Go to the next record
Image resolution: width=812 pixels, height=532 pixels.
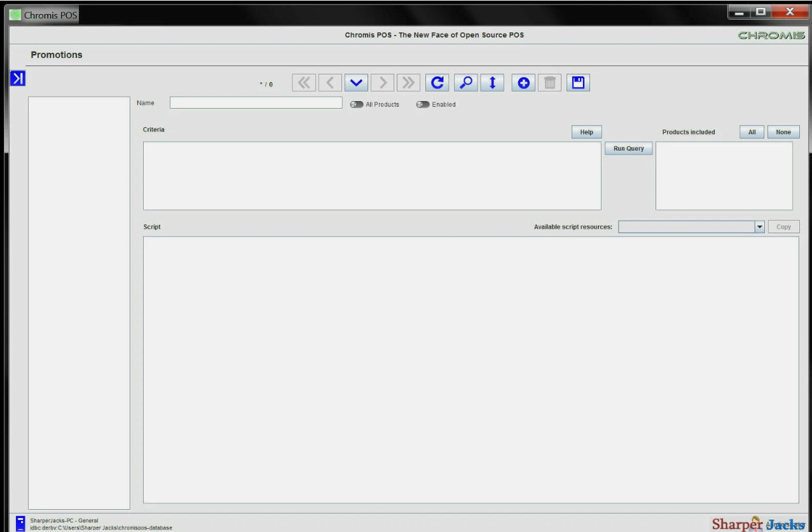click(382, 83)
